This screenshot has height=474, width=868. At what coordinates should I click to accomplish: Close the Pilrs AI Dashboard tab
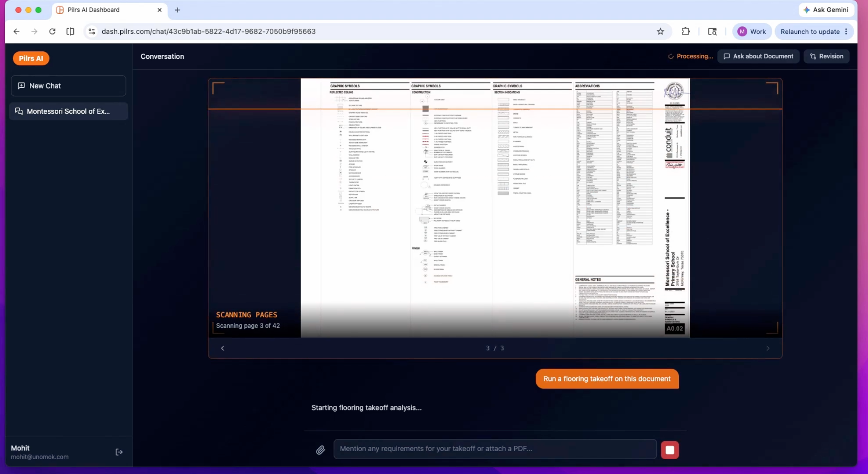click(x=159, y=10)
